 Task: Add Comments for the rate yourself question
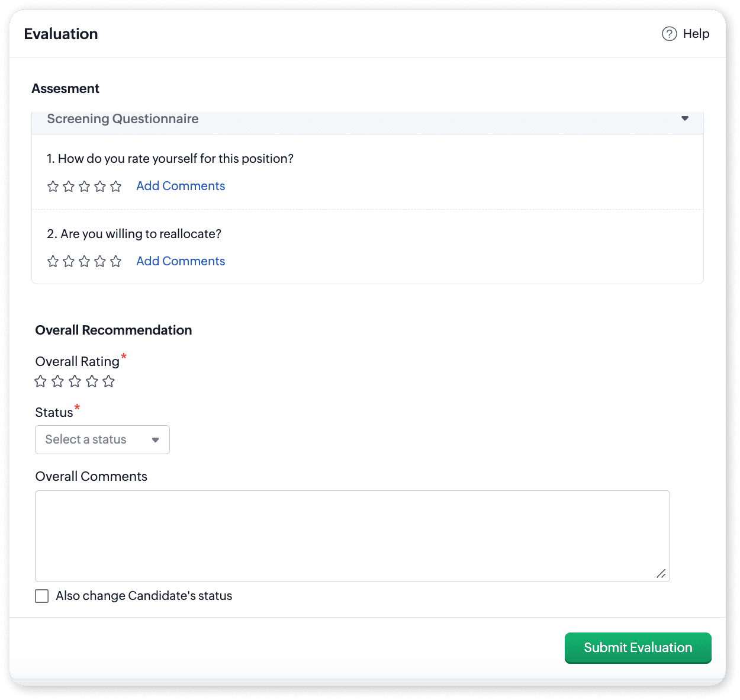point(181,186)
